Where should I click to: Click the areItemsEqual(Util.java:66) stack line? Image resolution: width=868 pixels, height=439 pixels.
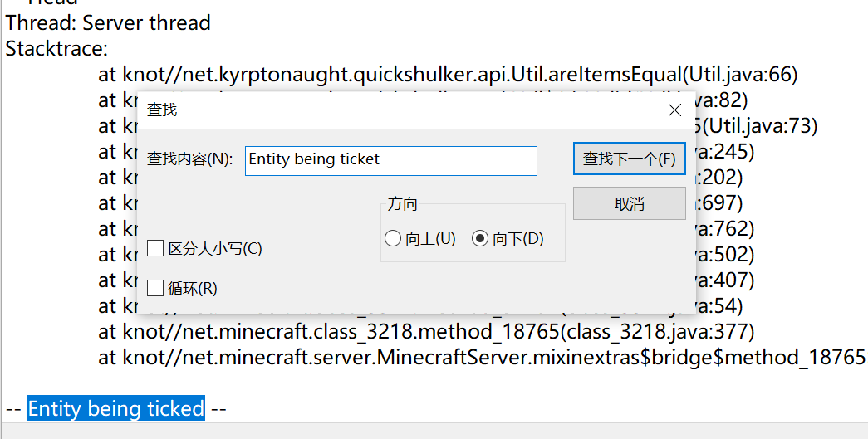pos(449,75)
